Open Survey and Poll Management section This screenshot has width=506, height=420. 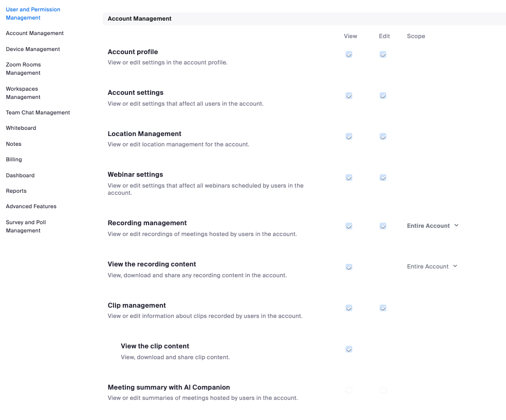click(26, 226)
